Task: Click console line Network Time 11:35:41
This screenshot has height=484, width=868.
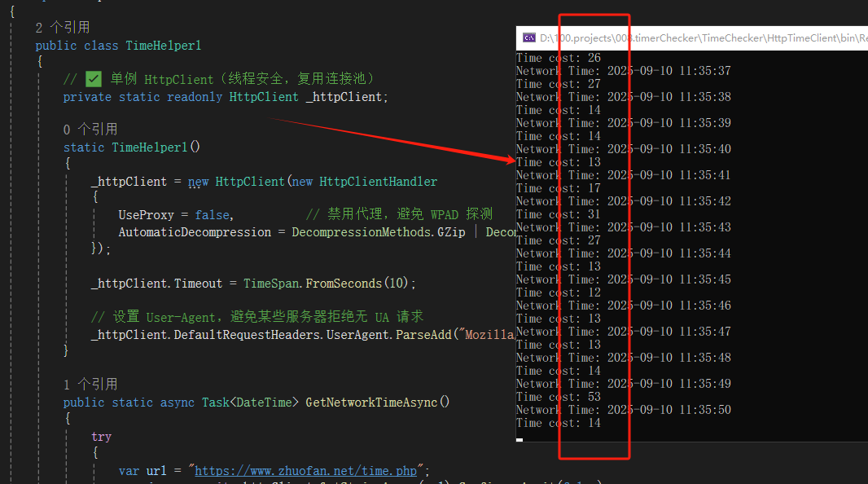Action: 624,175
